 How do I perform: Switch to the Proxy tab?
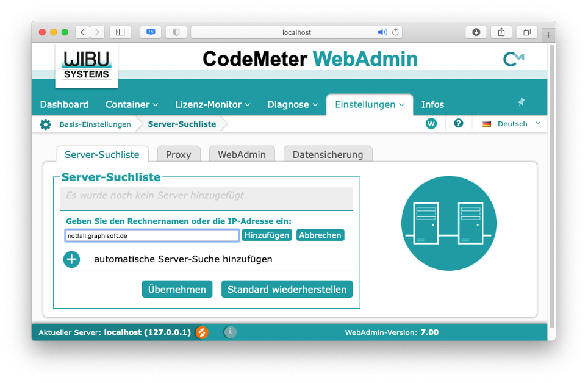pos(179,154)
